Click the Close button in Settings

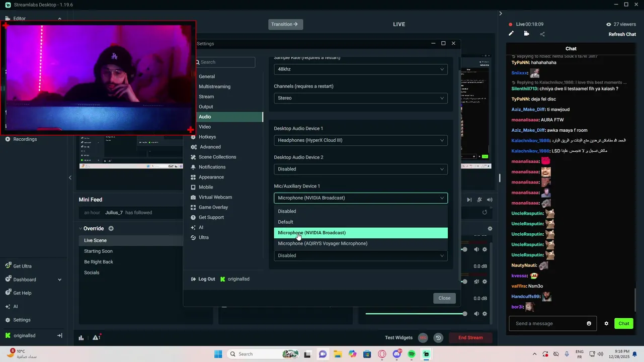pos(444,298)
